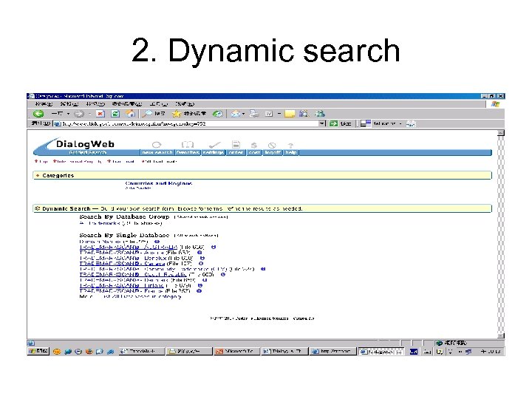
Task: Click the settings checkmark icon
Action: pos(214,145)
